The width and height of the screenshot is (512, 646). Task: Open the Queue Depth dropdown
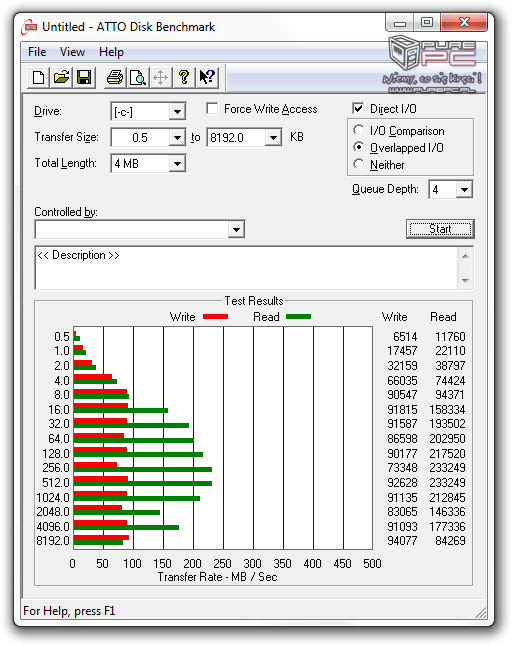point(464,190)
